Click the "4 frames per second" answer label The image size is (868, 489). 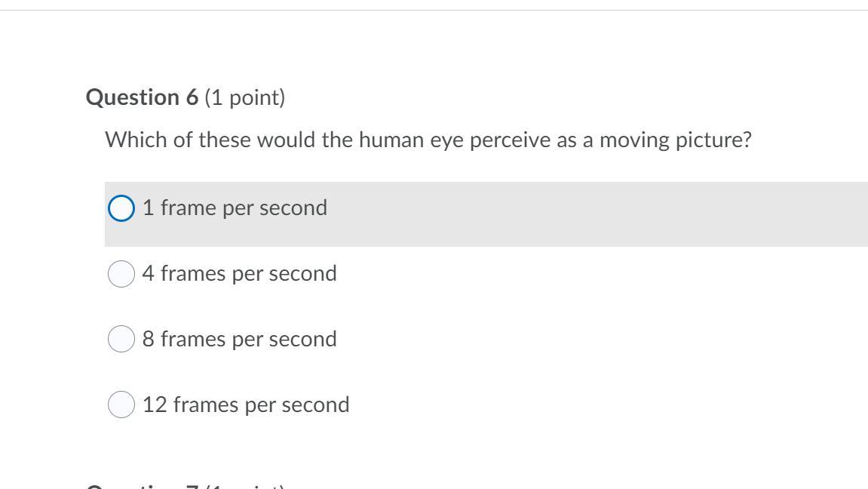point(239,273)
